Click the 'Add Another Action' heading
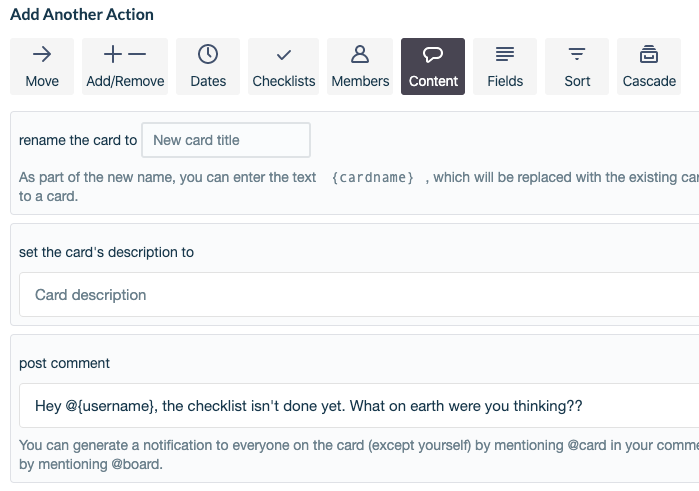Image resolution: width=699 pixels, height=491 pixels. point(82,14)
